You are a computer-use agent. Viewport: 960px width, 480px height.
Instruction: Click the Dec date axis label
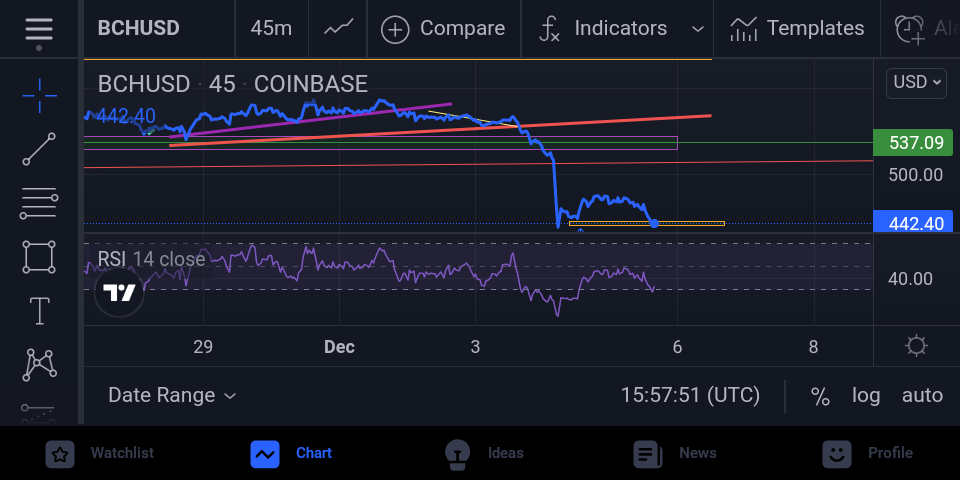tap(339, 347)
